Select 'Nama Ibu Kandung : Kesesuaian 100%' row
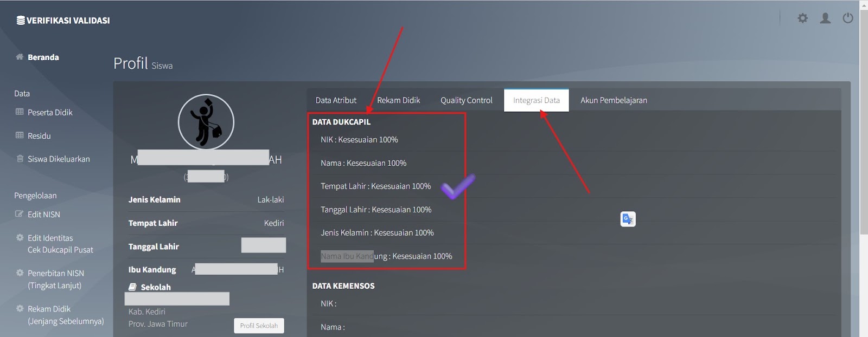 pyautogui.click(x=386, y=256)
